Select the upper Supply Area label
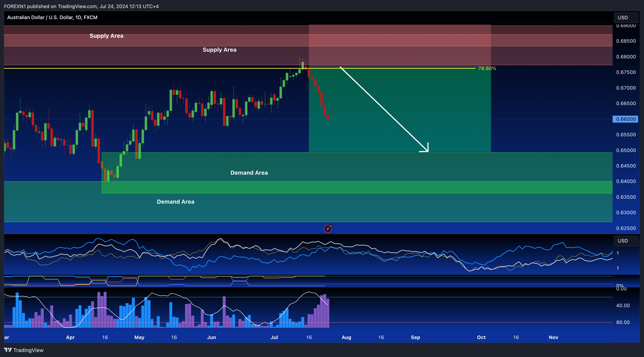This screenshot has width=644, height=357. (x=107, y=36)
